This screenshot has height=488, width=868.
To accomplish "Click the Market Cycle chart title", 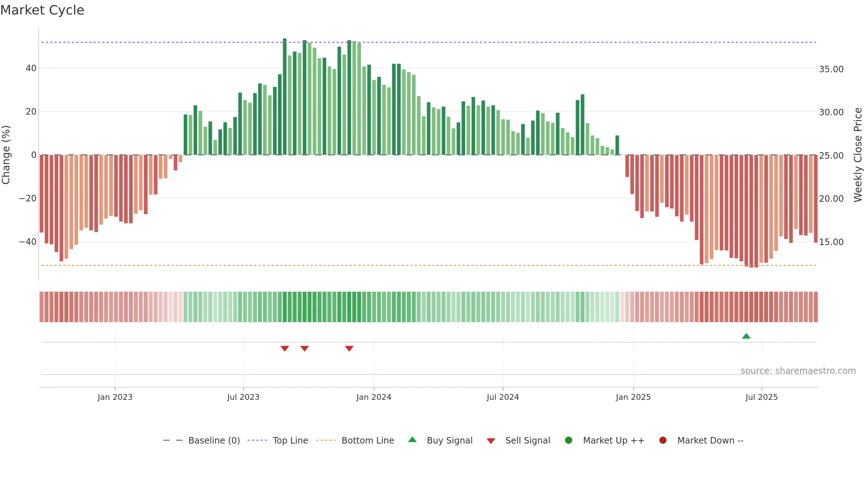I will point(42,10).
